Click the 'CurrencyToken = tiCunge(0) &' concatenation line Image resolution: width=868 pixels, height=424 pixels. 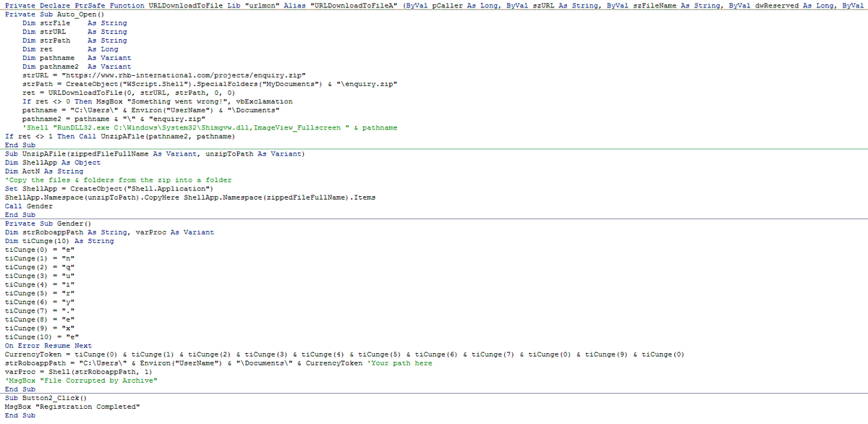[x=344, y=354]
